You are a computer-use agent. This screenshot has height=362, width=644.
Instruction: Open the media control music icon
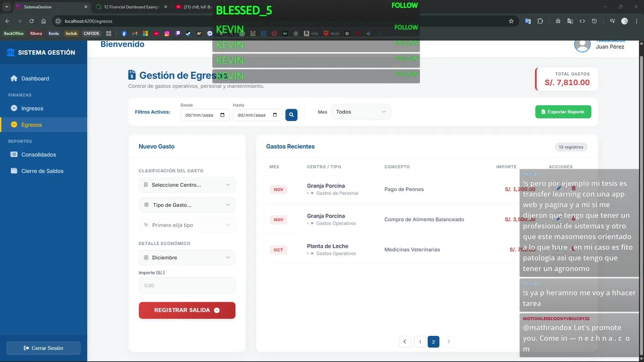(612, 21)
